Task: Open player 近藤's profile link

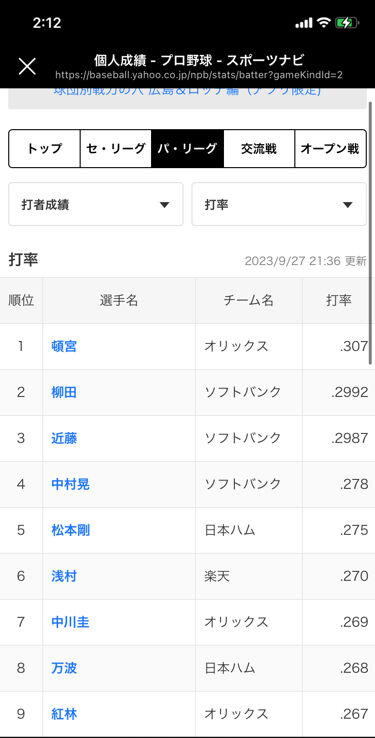Action: click(x=64, y=438)
